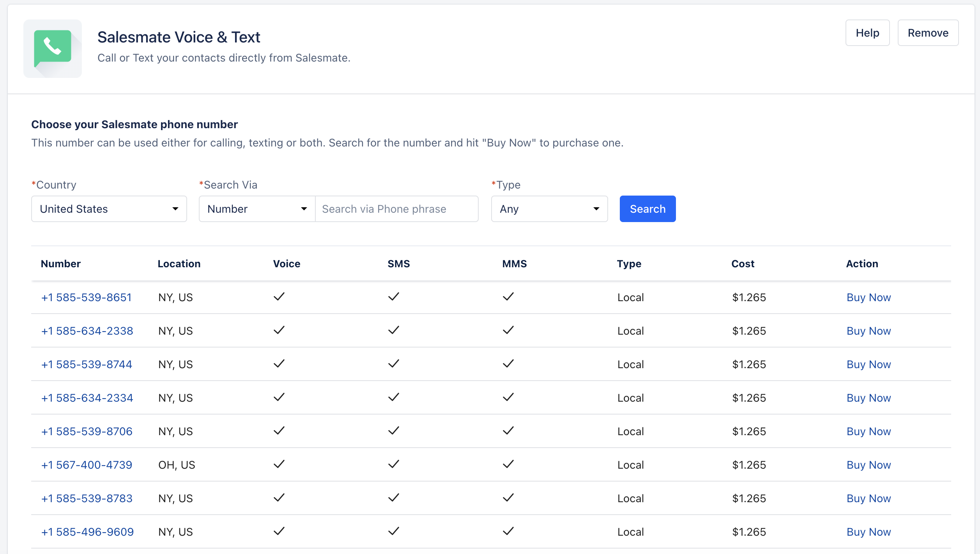The height and width of the screenshot is (554, 980).
Task: Click the Voice checkmark for +1 567-400-4739
Action: [x=279, y=464]
